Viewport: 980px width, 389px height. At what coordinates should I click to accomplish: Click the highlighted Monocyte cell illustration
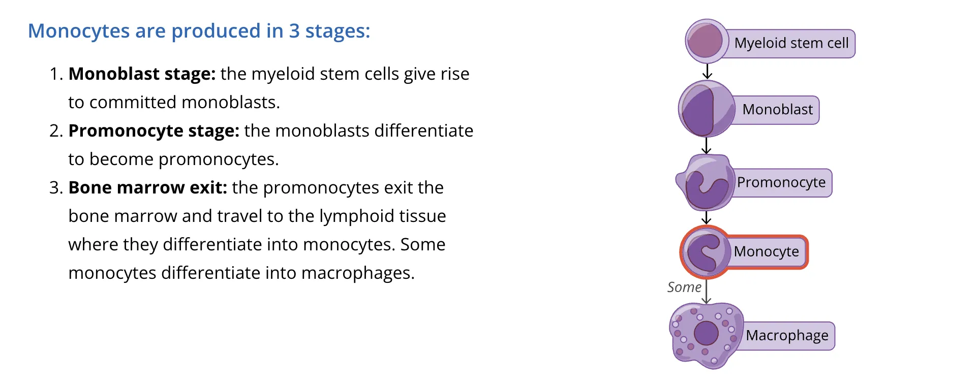705,251
